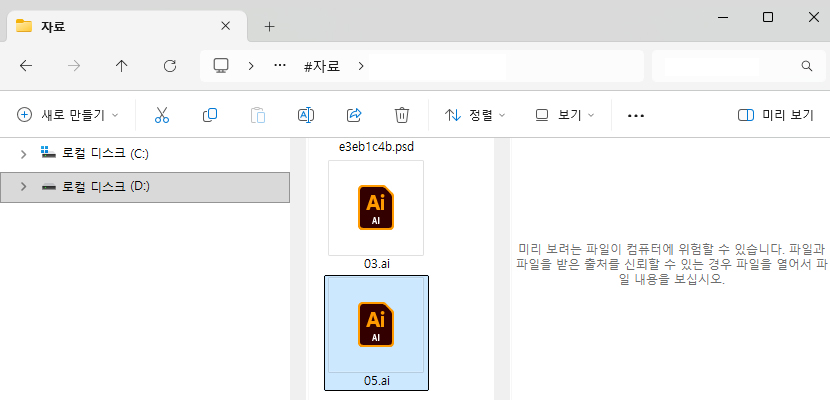The width and height of the screenshot is (830, 400).
Task: Minimize the Explorer window
Action: tap(721, 17)
